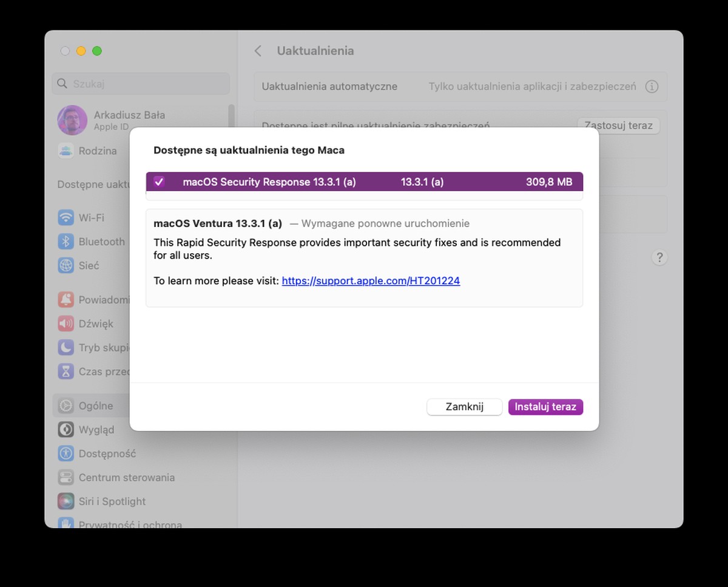The width and height of the screenshot is (728, 587).
Task: Go back using the chevron beside Uaktualnienia
Action: (x=258, y=51)
